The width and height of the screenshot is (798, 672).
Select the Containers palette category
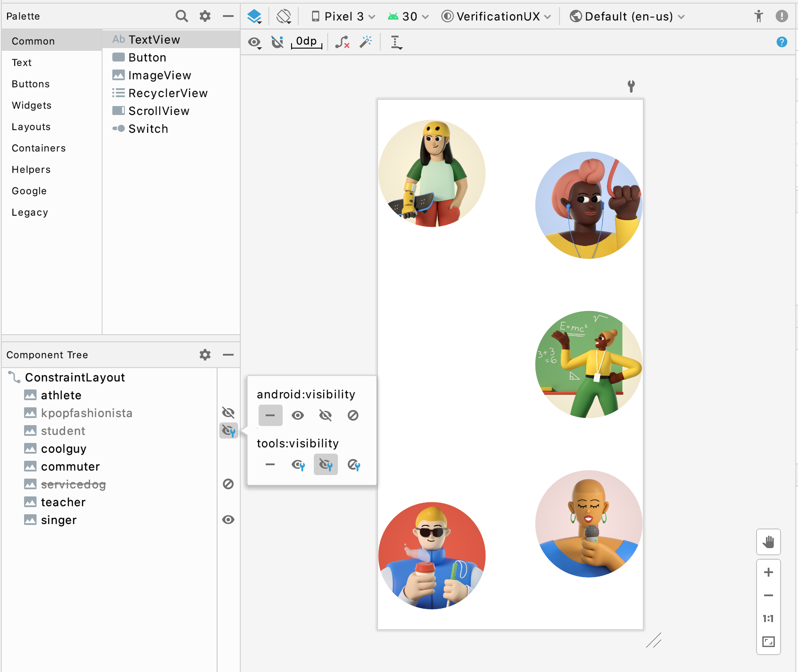[x=52, y=148]
